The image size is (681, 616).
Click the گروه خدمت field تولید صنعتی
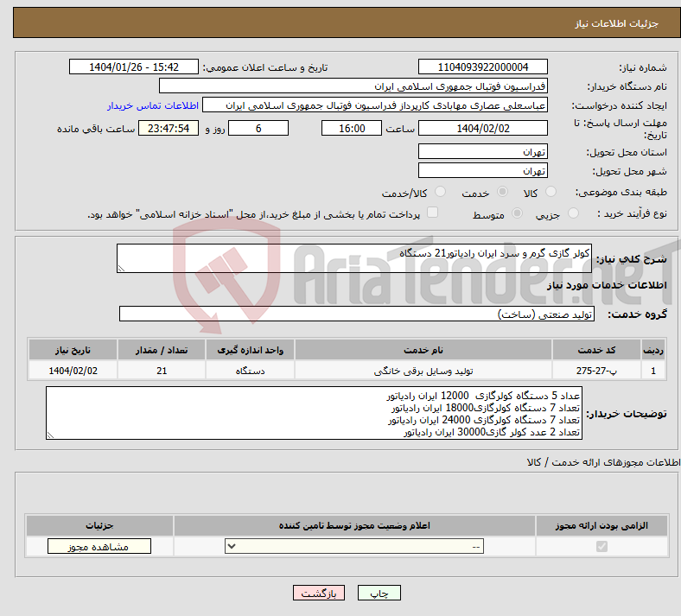click(357, 314)
